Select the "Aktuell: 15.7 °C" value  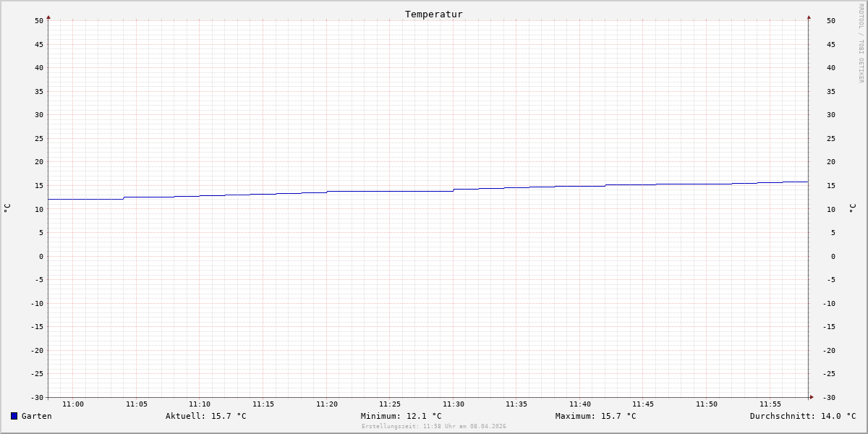coord(206,416)
